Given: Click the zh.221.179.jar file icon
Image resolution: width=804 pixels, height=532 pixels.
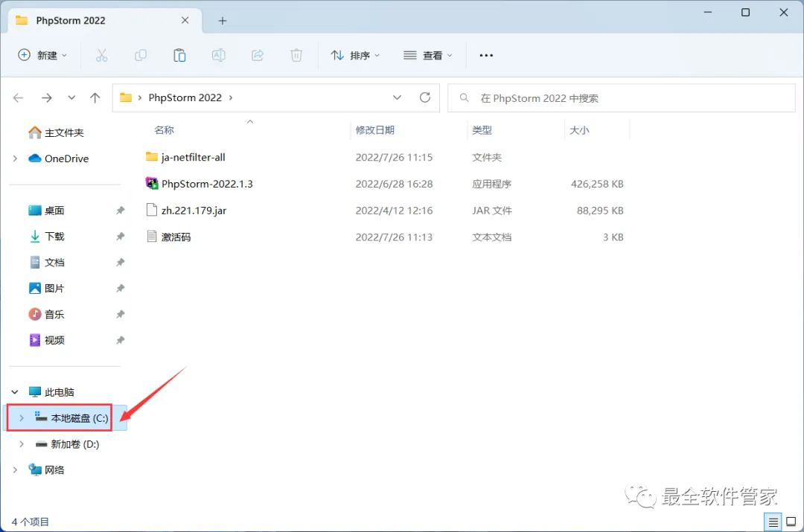Looking at the screenshot, I should pos(152,210).
